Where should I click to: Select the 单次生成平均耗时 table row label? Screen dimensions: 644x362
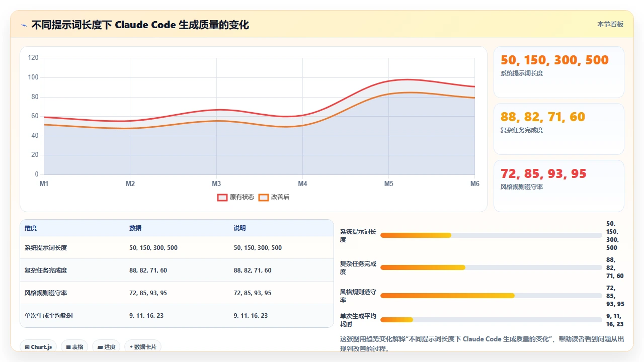click(x=49, y=316)
